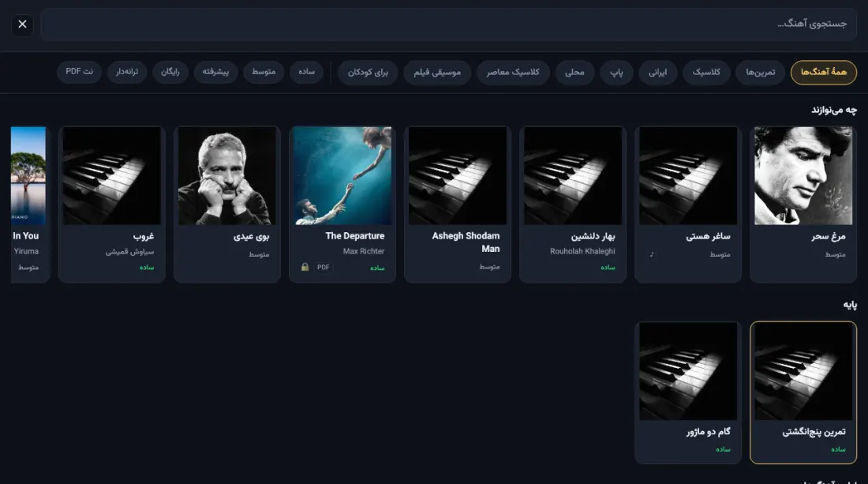This screenshot has width=868, height=484.
Task: Select the همهٔ آهنگ‌ها filter tab
Action: click(823, 73)
